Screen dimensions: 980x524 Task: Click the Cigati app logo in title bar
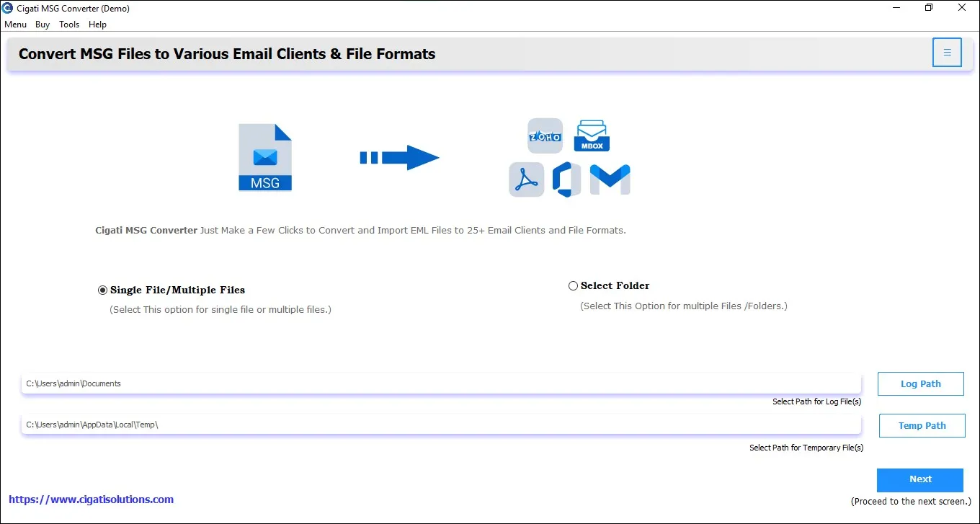[x=7, y=8]
